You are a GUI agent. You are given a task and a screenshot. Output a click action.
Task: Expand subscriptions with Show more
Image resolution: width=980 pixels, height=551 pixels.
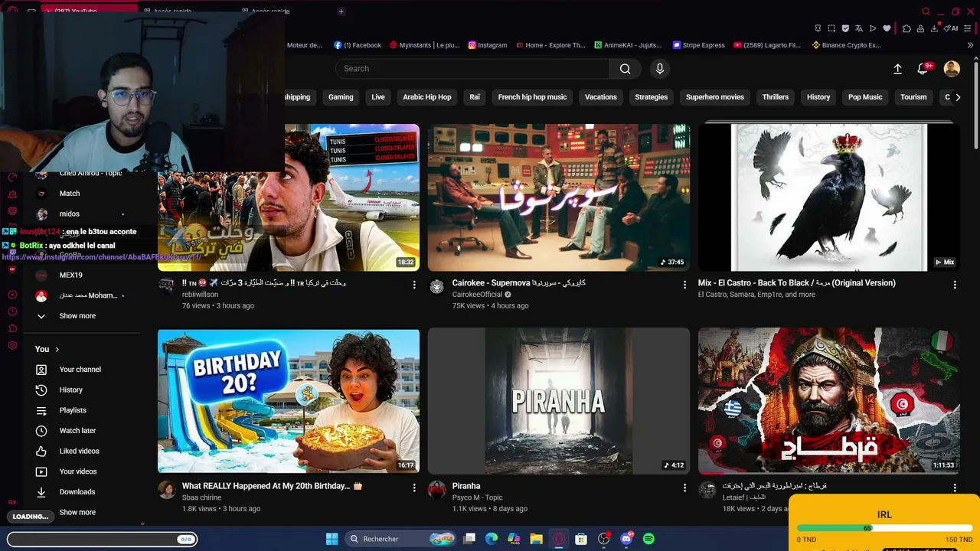click(77, 316)
